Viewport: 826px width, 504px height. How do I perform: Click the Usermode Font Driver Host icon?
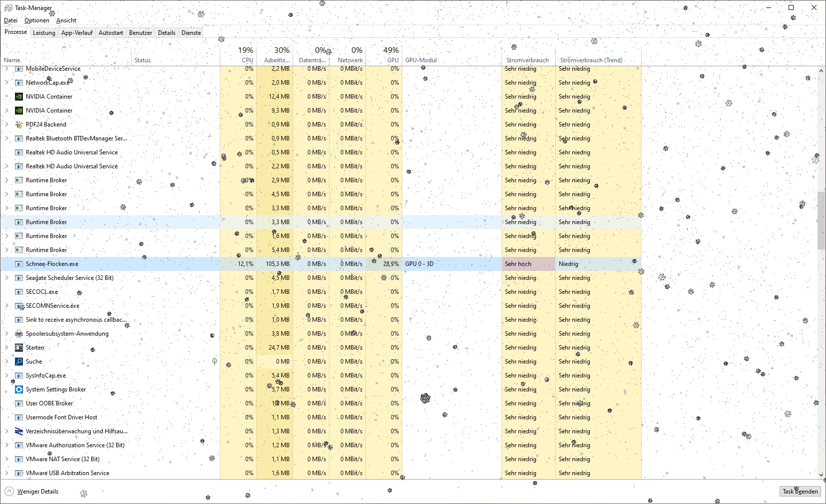(19, 417)
